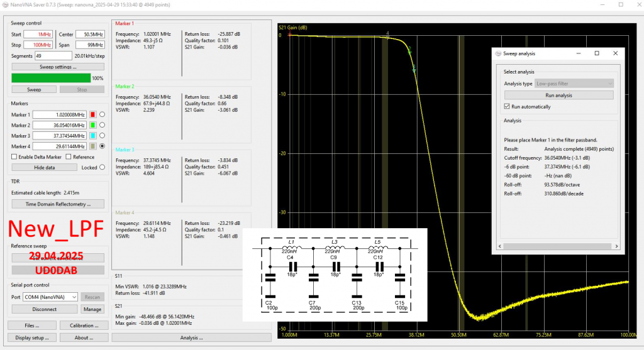The image size is (644, 350).
Task: Click the 20.01kHz/step label
Action: click(89, 56)
